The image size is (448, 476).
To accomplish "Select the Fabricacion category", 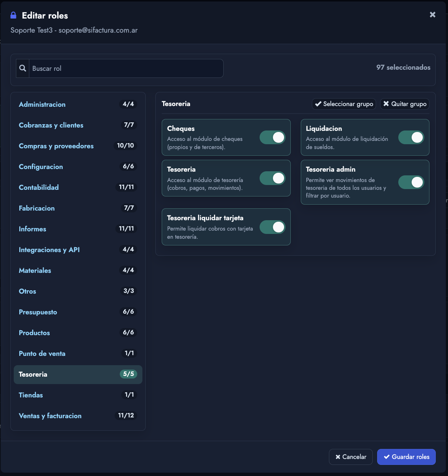I will click(78, 208).
